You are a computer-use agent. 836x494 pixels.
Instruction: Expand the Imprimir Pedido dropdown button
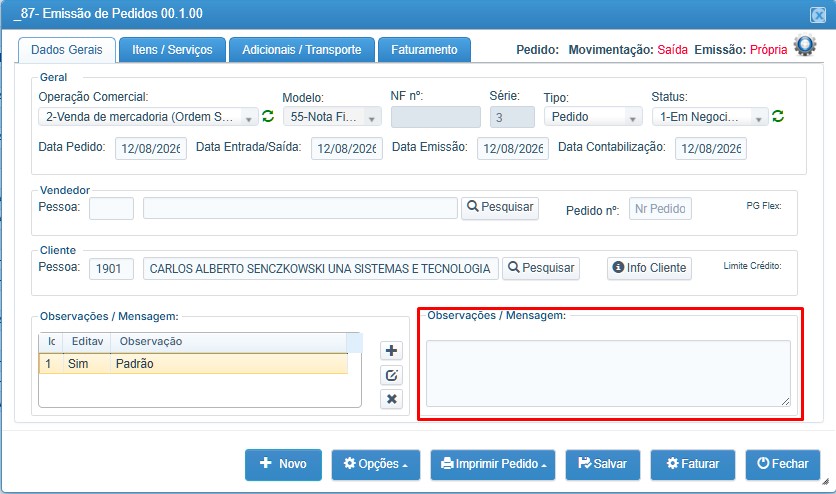tap(493, 464)
